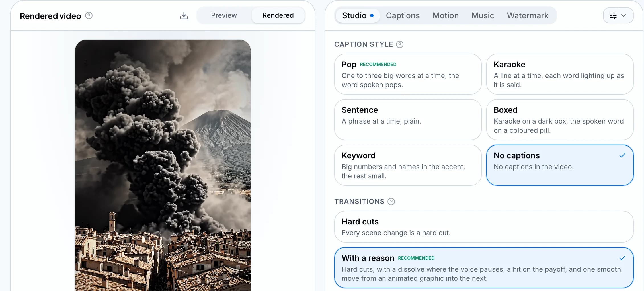Open the settings sliders dropdown
The image size is (644, 291).
(x=618, y=15)
